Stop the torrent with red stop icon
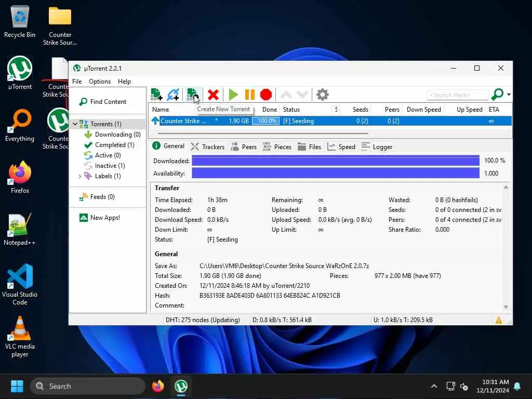This screenshot has height=399, width=532. [266, 95]
